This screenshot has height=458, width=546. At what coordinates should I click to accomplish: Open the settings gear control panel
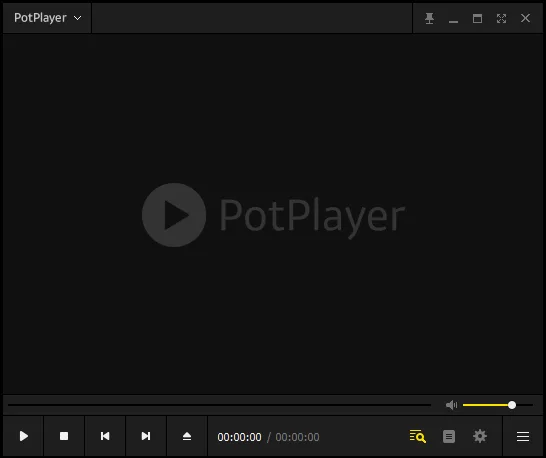pos(480,436)
